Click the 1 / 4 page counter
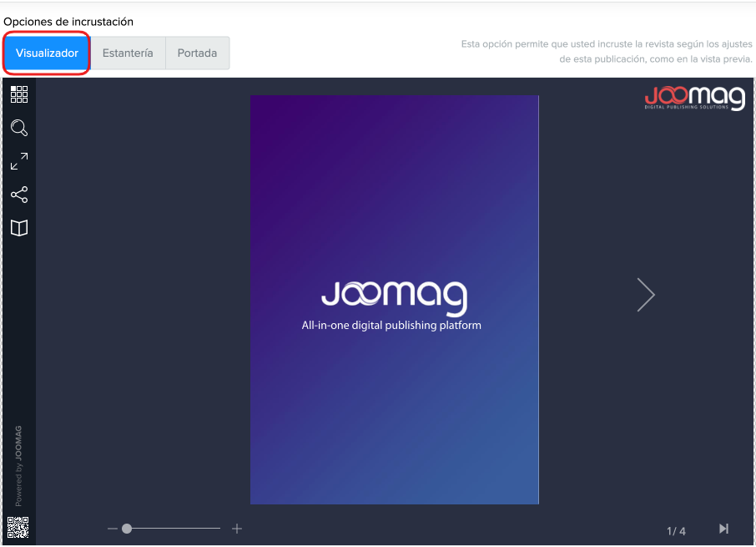 pos(676,531)
